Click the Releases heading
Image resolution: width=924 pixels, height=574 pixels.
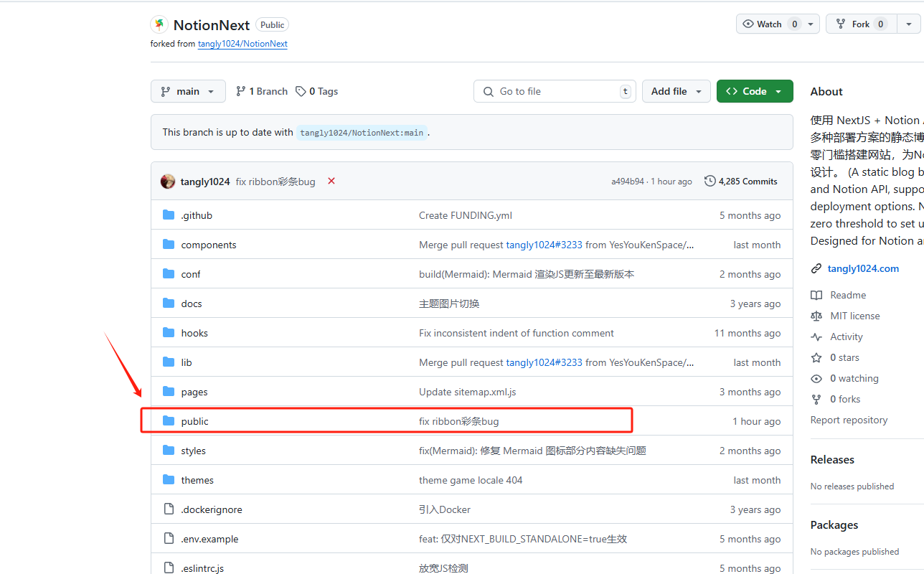coord(832,460)
